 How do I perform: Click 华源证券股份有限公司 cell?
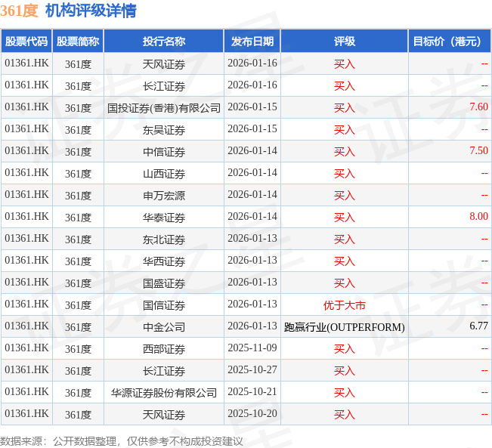click(164, 393)
